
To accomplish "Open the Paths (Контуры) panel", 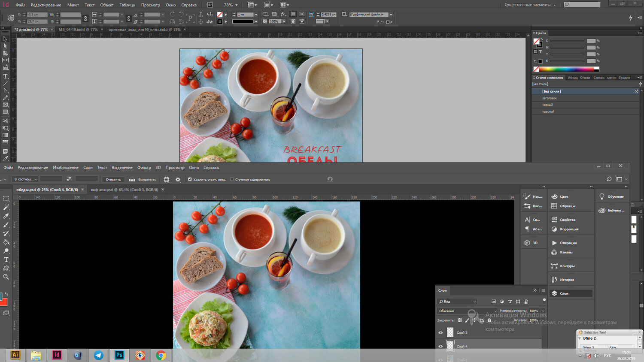I will [567, 266].
